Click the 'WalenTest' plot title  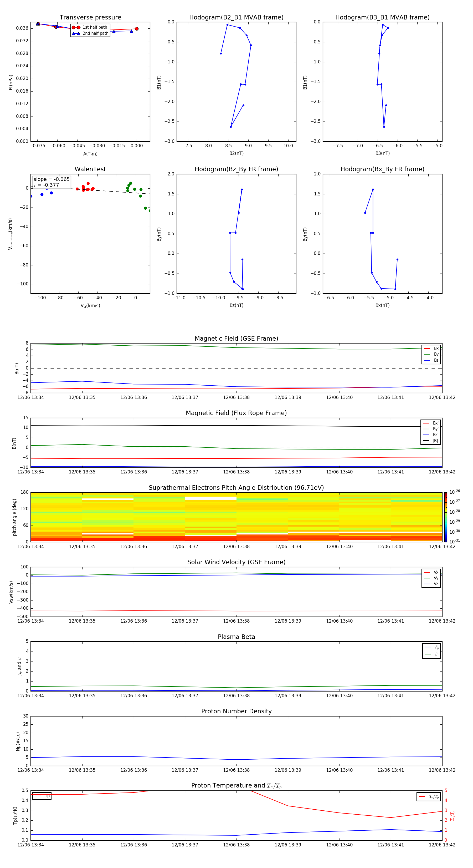pos(90,169)
